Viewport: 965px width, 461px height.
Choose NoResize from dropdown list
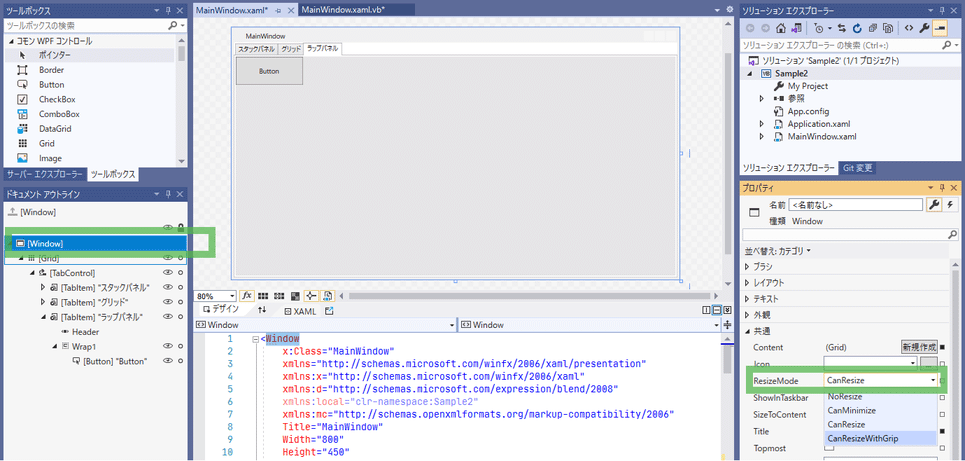pyautogui.click(x=880, y=396)
